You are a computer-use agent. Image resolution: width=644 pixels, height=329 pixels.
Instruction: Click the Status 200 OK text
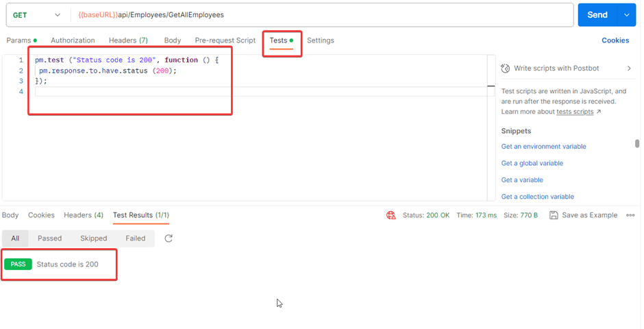point(426,215)
